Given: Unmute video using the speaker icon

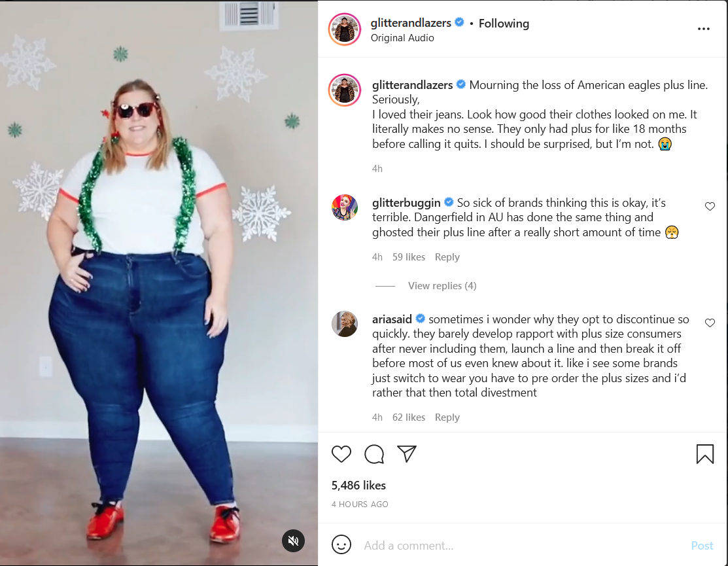Looking at the screenshot, I should tap(294, 540).
